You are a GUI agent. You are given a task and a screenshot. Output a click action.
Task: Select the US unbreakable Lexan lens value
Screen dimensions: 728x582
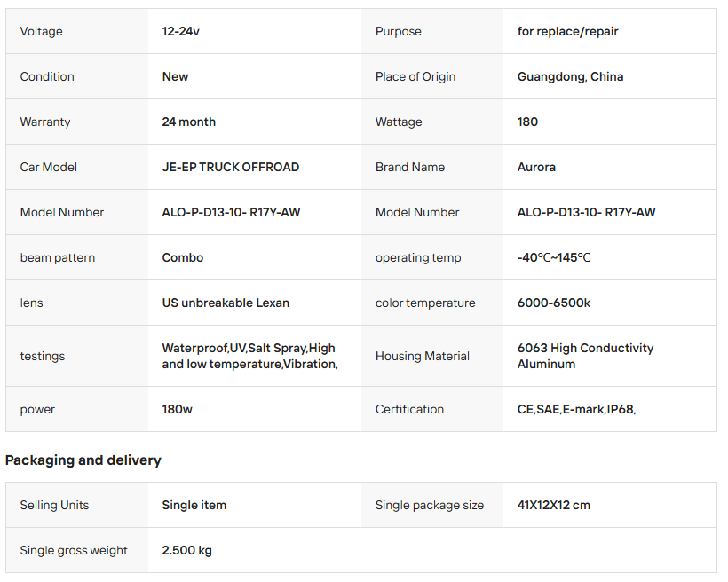pos(226,303)
